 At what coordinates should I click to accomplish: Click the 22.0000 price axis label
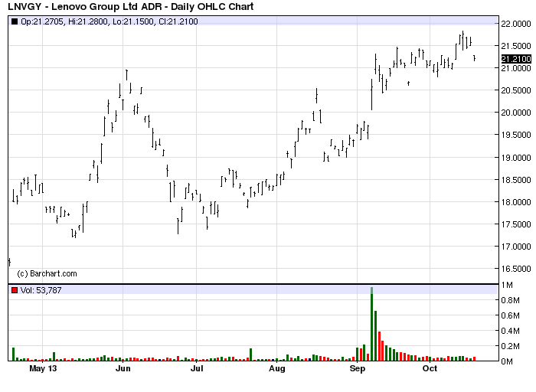pos(516,24)
